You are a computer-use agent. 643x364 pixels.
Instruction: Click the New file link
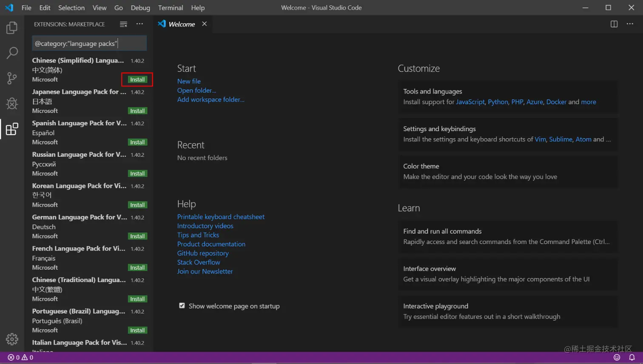[189, 81]
